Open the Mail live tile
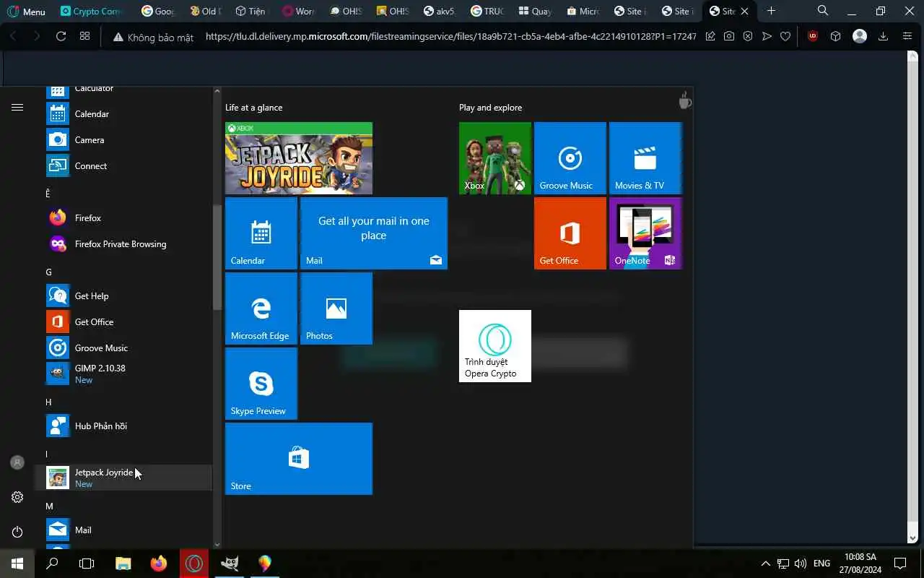This screenshot has height=578, width=924. click(374, 233)
